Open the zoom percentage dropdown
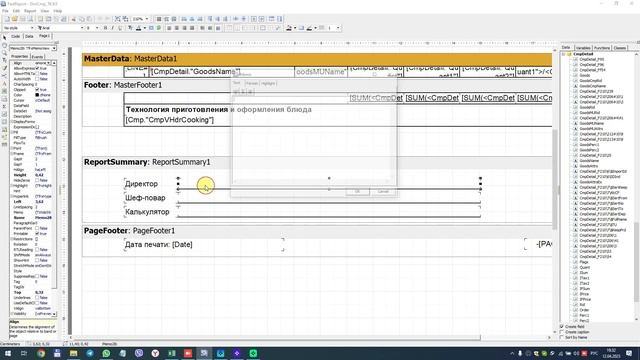This screenshot has height=360, width=640. coord(147,19)
